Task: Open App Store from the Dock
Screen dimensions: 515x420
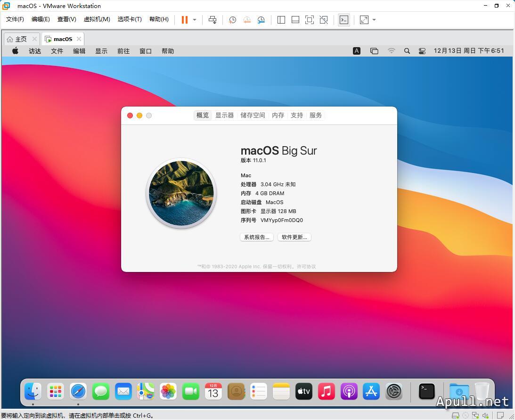Action: pyautogui.click(x=371, y=391)
